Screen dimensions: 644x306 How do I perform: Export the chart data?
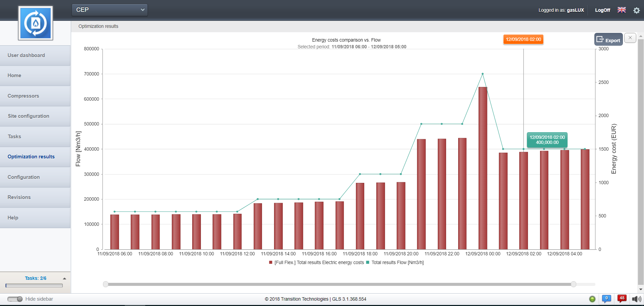(608, 40)
